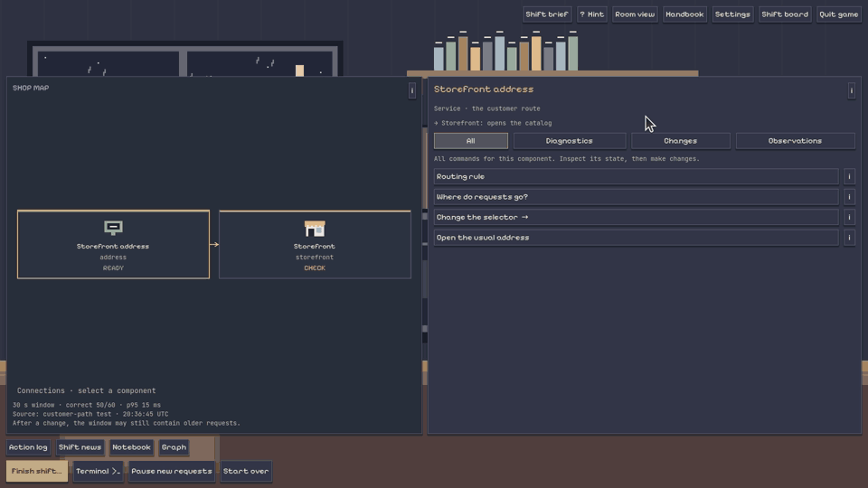Show info for 'Open the usual address'
This screenshot has height=488, width=868.
[849, 238]
